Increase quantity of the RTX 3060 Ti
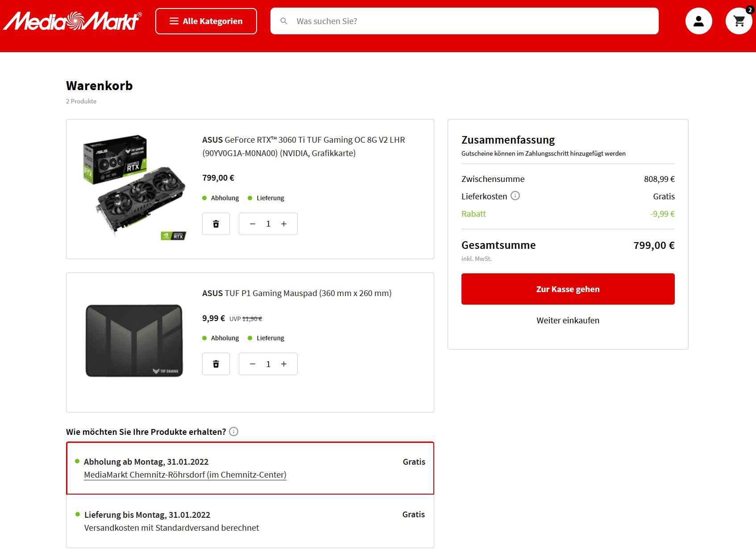 point(284,224)
